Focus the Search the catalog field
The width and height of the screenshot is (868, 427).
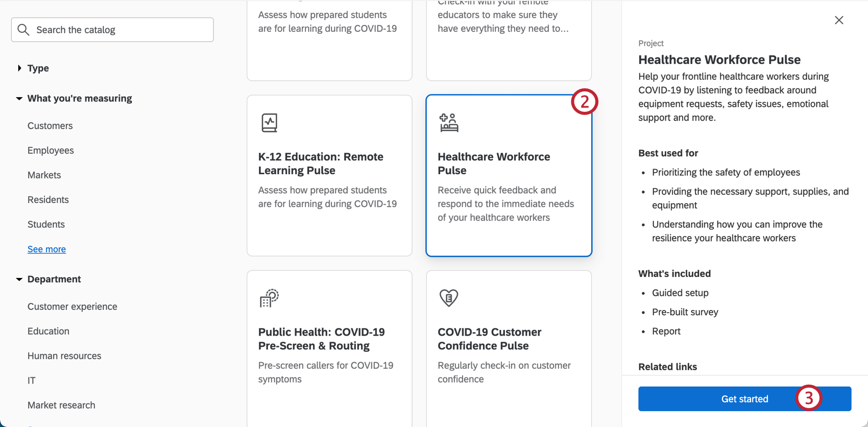click(x=120, y=30)
